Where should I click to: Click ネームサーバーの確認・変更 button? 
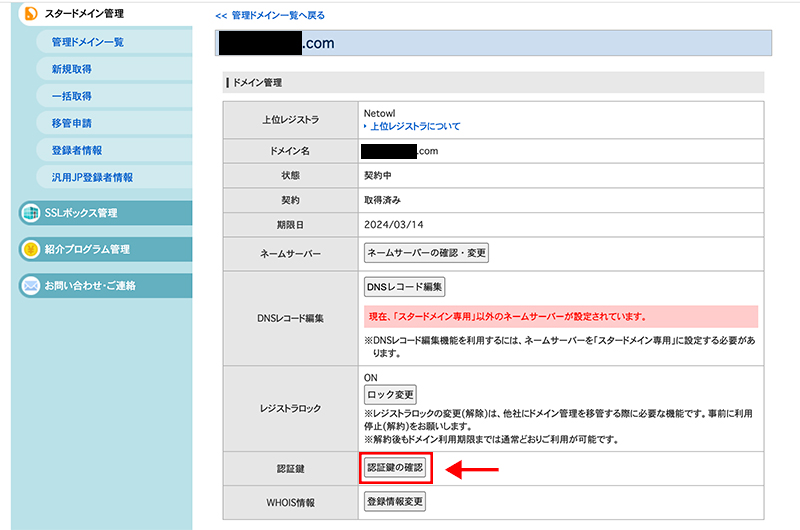(426, 253)
